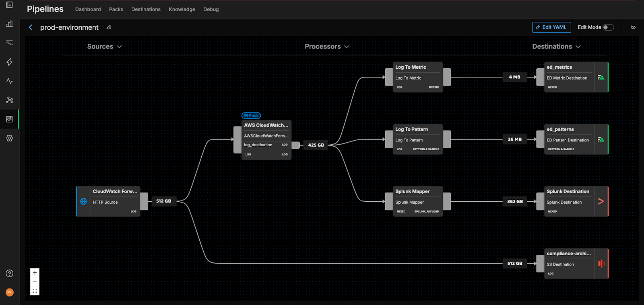Select the Splunk Mapper processor node
644x305 pixels.
click(417, 201)
